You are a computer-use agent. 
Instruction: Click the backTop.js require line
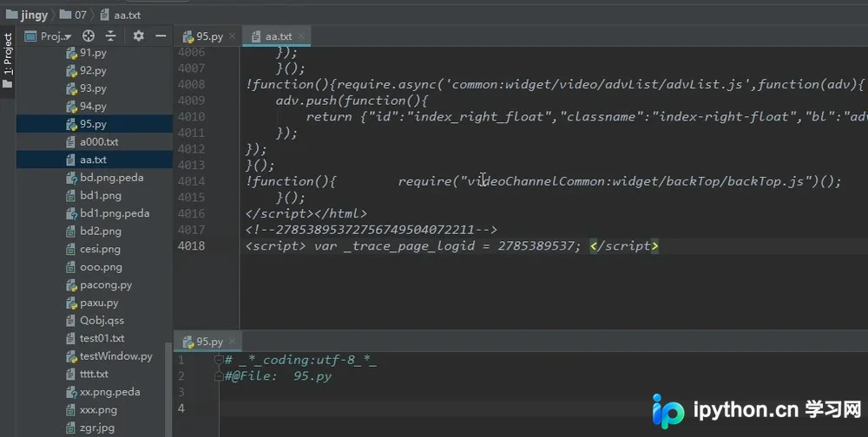pyautogui.click(x=543, y=181)
